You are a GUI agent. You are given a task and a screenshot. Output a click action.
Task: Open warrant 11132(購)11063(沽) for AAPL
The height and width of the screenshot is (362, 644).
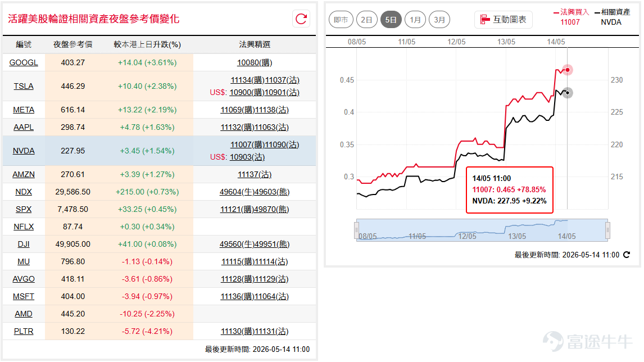point(255,128)
